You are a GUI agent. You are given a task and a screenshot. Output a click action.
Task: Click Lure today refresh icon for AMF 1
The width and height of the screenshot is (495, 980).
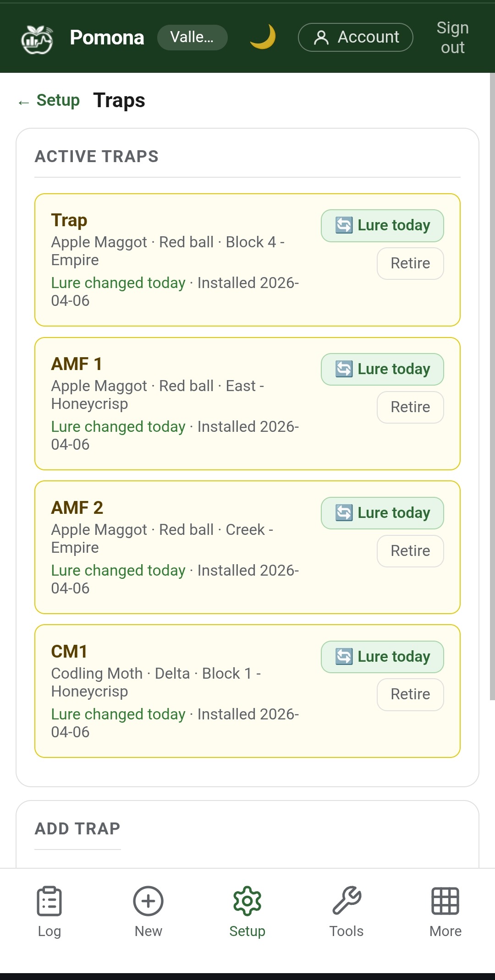[x=344, y=369]
